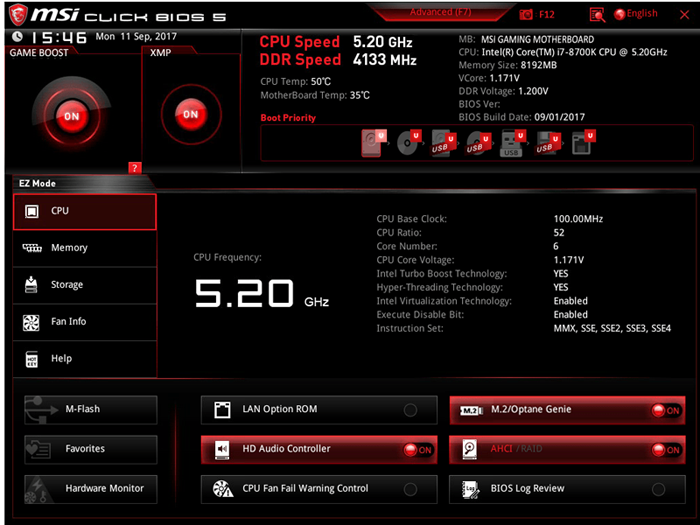
Task: Open the red question mark help icon
Action: click(134, 168)
